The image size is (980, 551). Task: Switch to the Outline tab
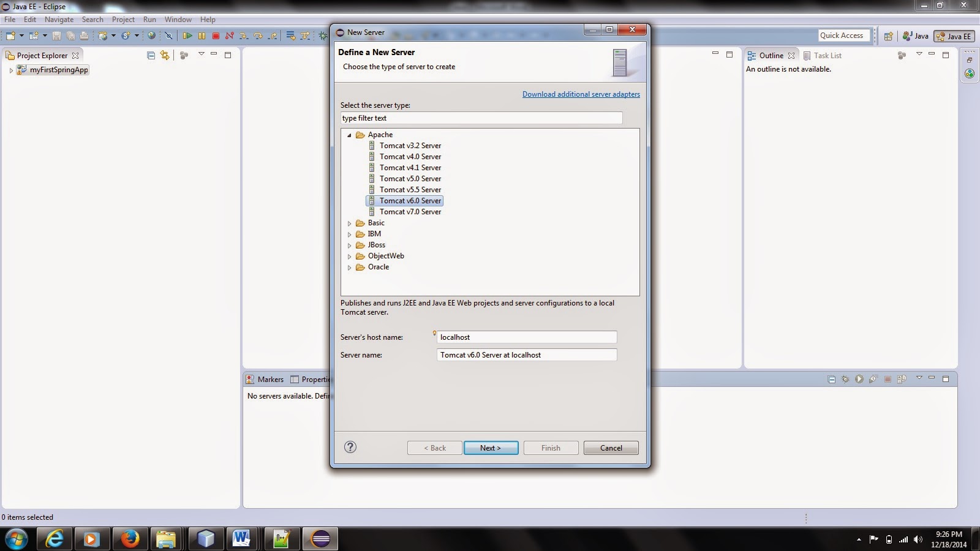click(771, 55)
